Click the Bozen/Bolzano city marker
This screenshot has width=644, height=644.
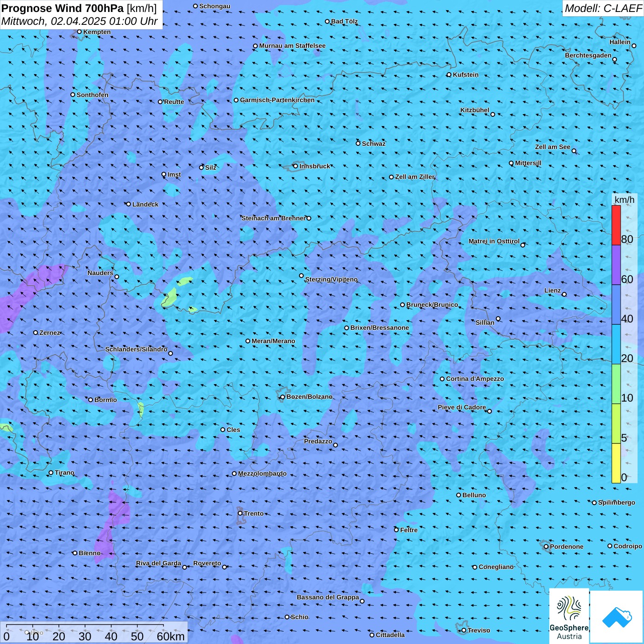coord(282,397)
